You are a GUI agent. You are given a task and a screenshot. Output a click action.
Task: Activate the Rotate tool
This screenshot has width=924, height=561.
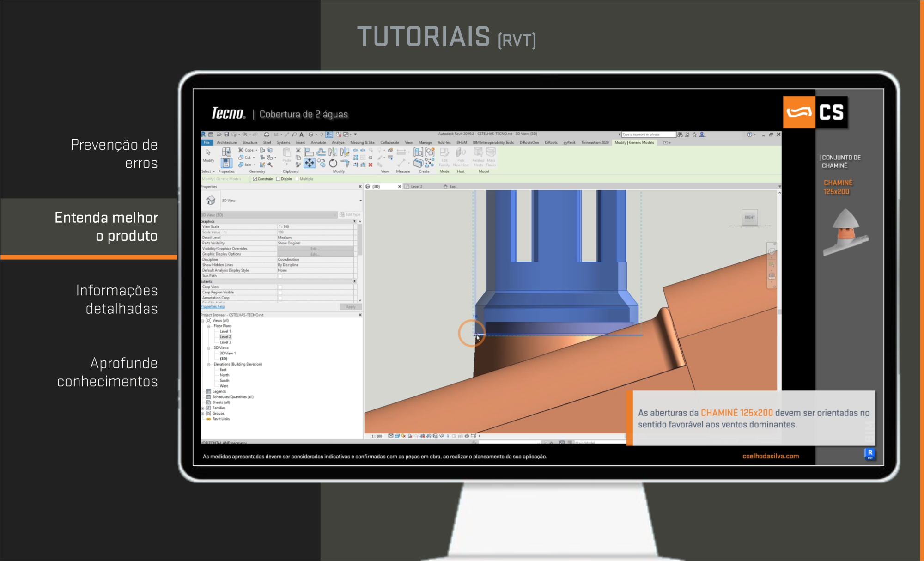tap(333, 163)
